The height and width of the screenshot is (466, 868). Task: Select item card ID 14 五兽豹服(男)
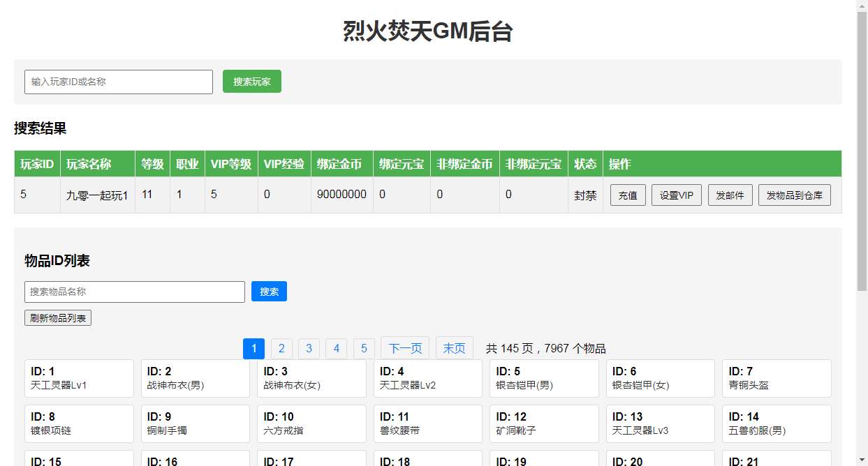(x=776, y=423)
